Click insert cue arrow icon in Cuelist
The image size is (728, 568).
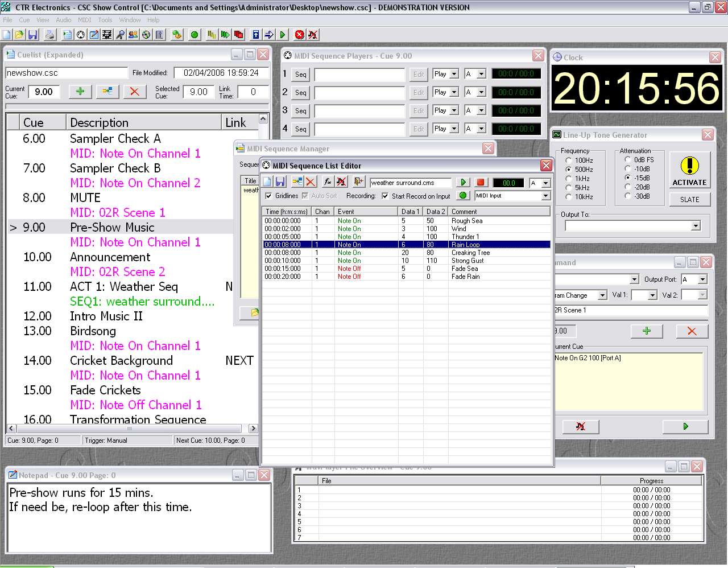click(x=107, y=91)
